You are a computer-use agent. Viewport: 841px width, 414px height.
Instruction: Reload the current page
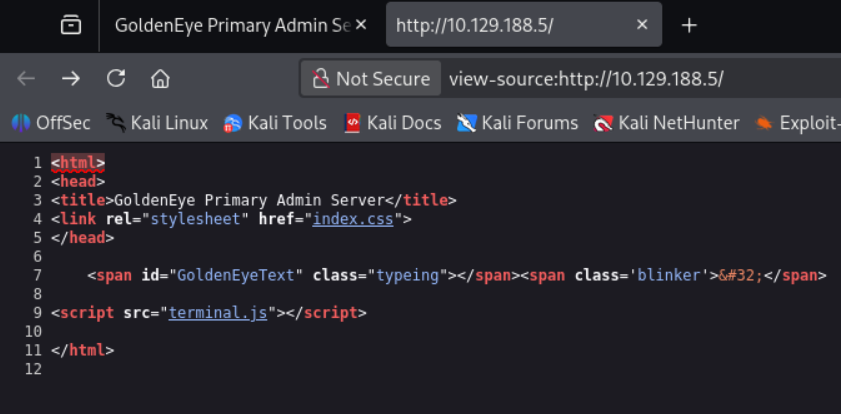pos(116,78)
